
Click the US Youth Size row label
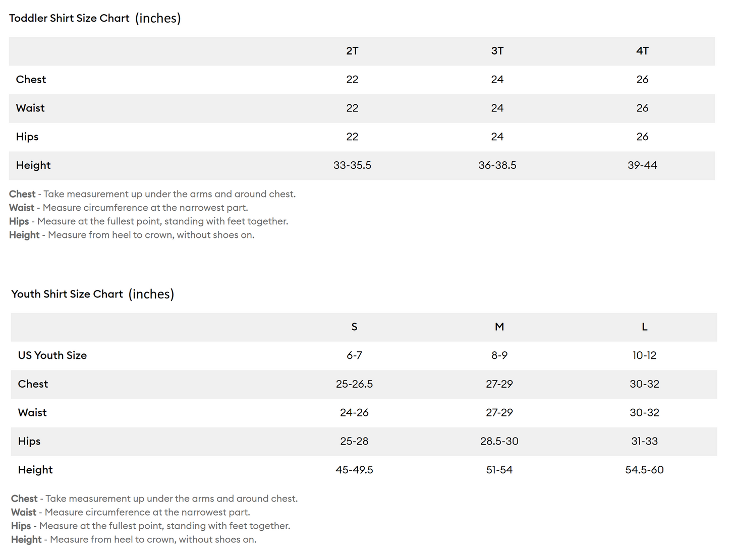coord(52,355)
